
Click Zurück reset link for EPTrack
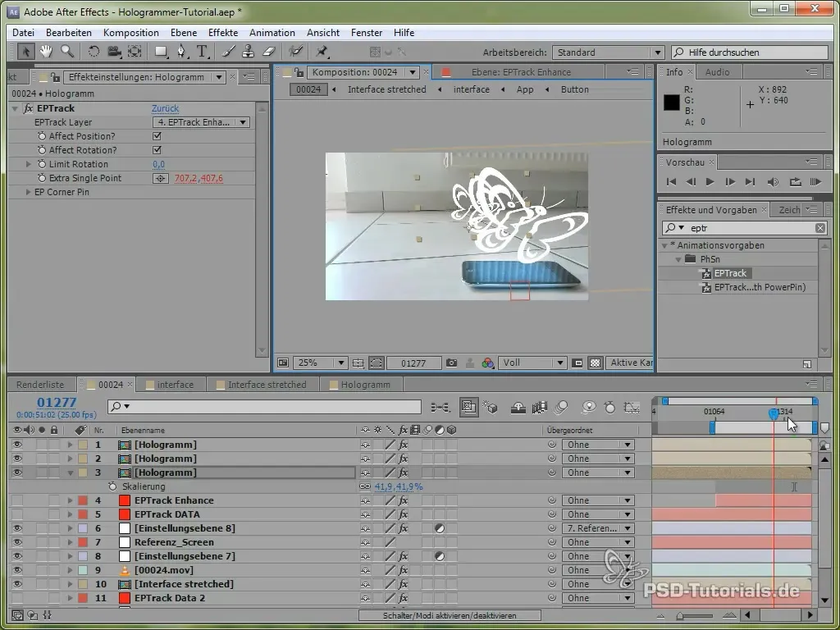point(165,108)
